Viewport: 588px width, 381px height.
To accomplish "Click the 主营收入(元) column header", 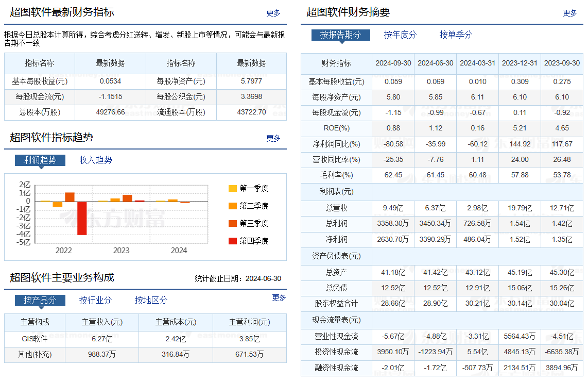I will (102, 322).
